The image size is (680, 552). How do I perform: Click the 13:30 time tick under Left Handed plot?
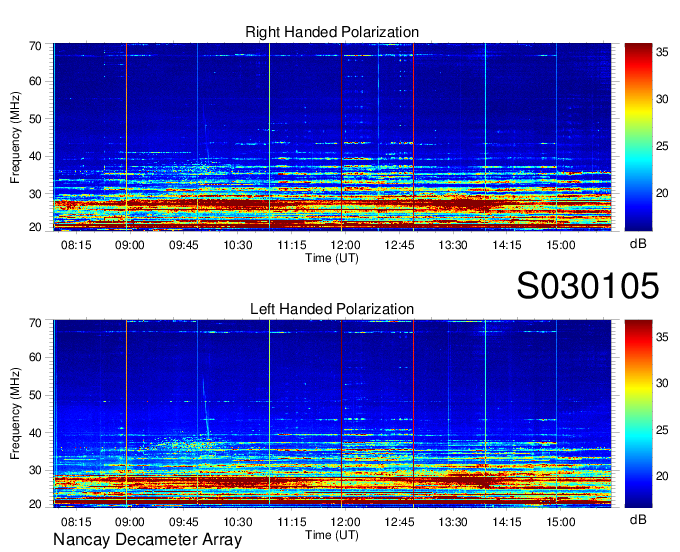[x=453, y=522]
